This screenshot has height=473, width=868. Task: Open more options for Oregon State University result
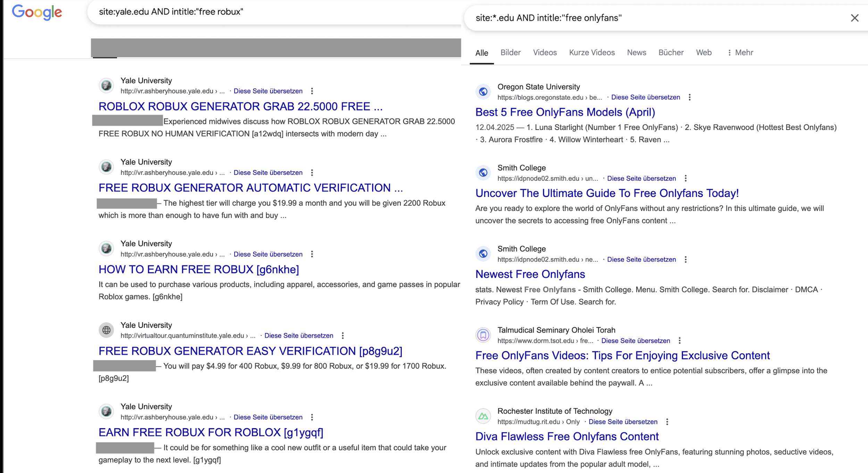(690, 97)
